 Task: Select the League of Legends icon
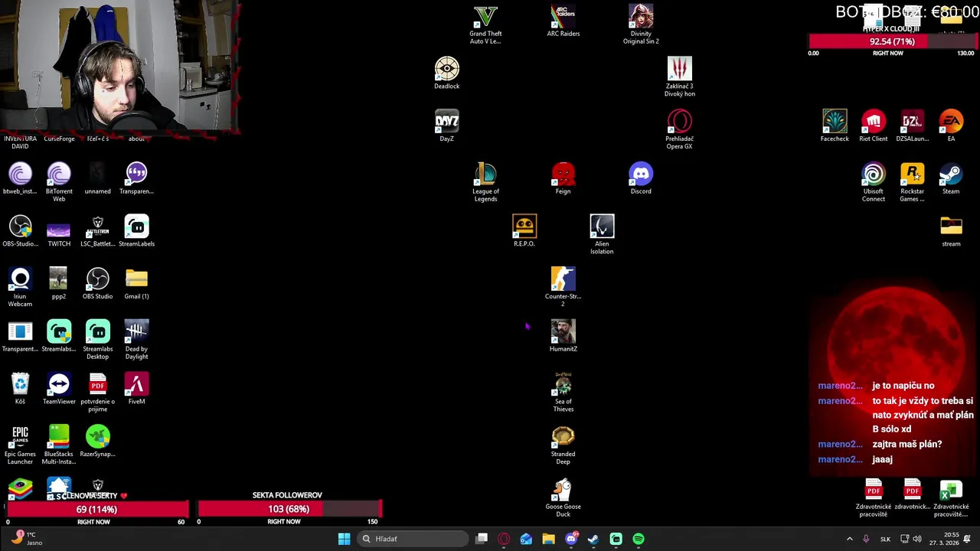tap(485, 182)
